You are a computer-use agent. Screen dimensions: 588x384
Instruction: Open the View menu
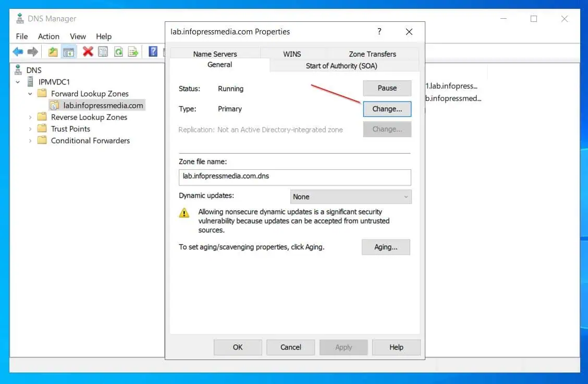(78, 36)
